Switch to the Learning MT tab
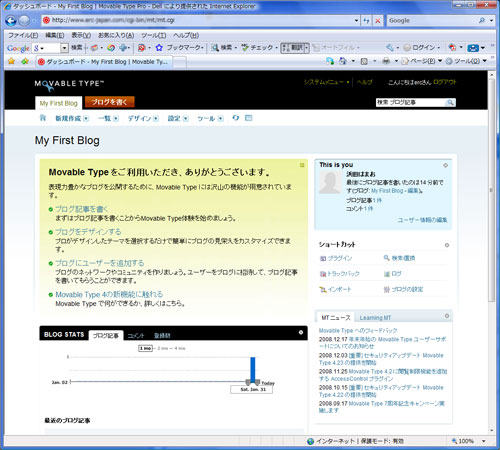The image size is (500, 450). tap(375, 318)
